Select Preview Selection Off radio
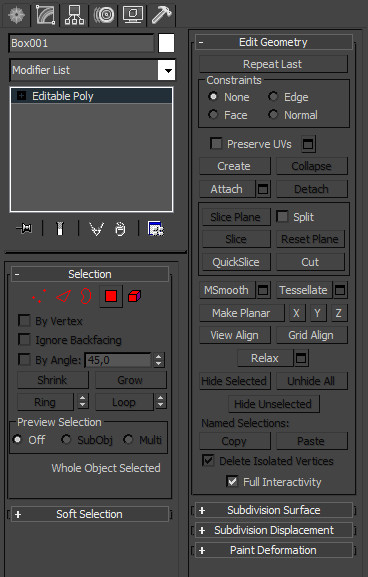 click(17, 439)
